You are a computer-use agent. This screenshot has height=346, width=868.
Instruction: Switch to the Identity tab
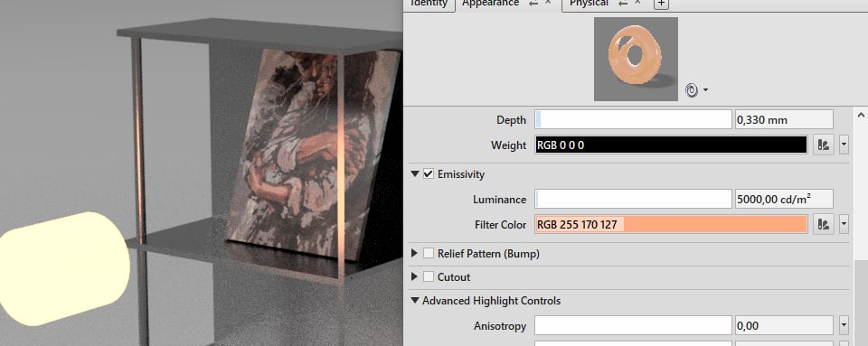pyautogui.click(x=429, y=4)
